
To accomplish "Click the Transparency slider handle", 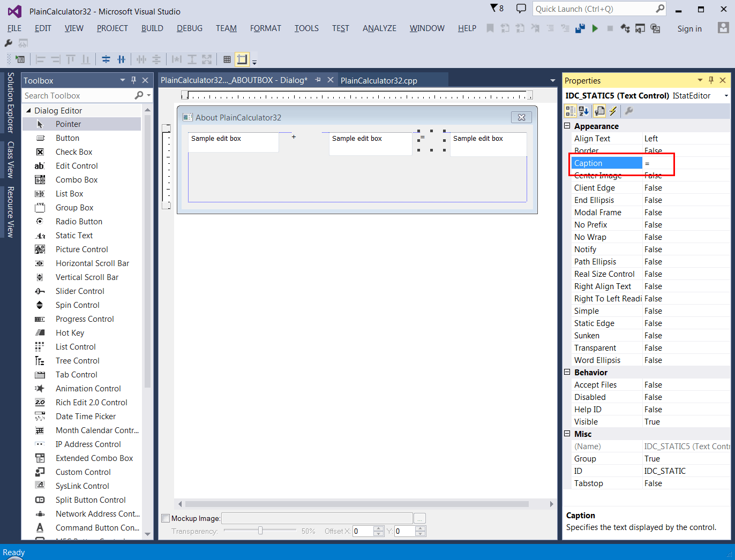I will click(x=260, y=531).
